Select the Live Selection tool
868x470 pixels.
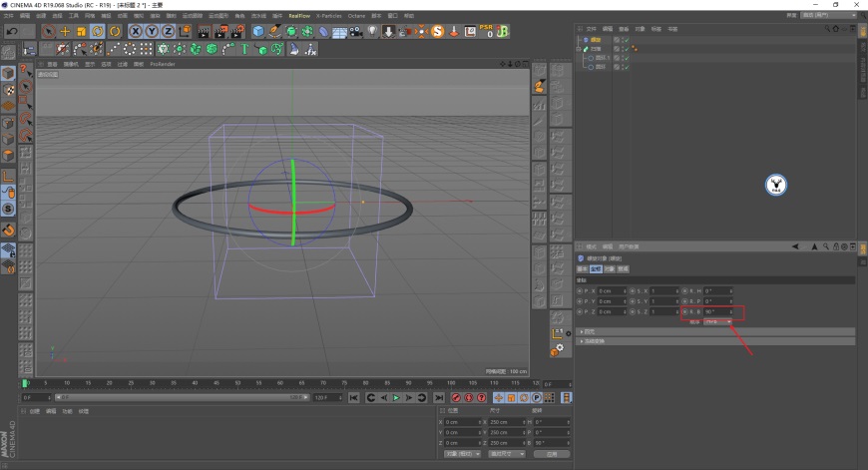pyautogui.click(x=49, y=32)
